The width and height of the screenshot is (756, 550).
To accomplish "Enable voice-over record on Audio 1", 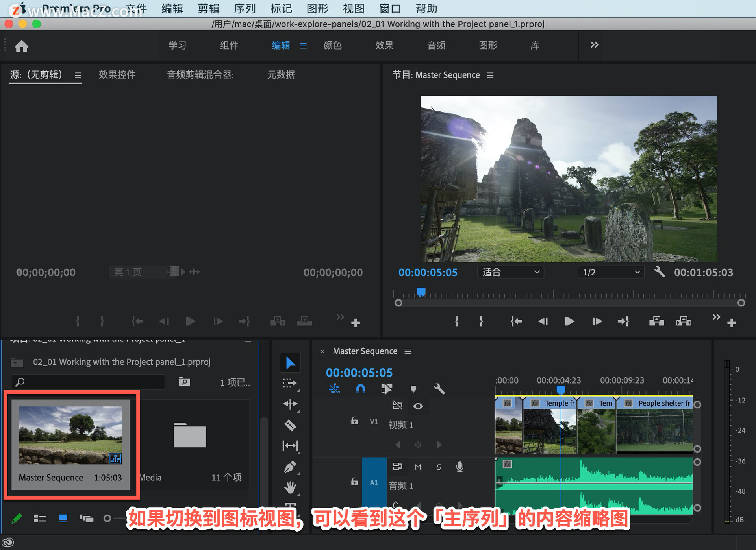I will pyautogui.click(x=460, y=467).
